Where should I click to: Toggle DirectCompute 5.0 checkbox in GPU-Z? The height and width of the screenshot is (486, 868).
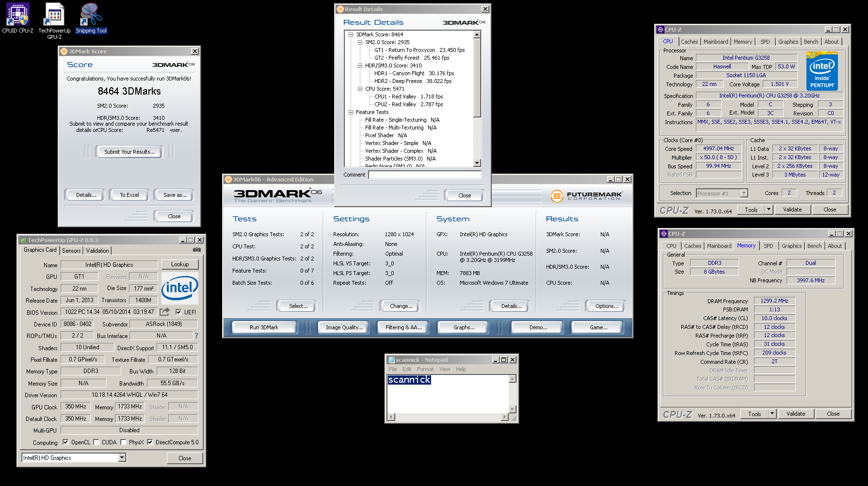pos(150,442)
